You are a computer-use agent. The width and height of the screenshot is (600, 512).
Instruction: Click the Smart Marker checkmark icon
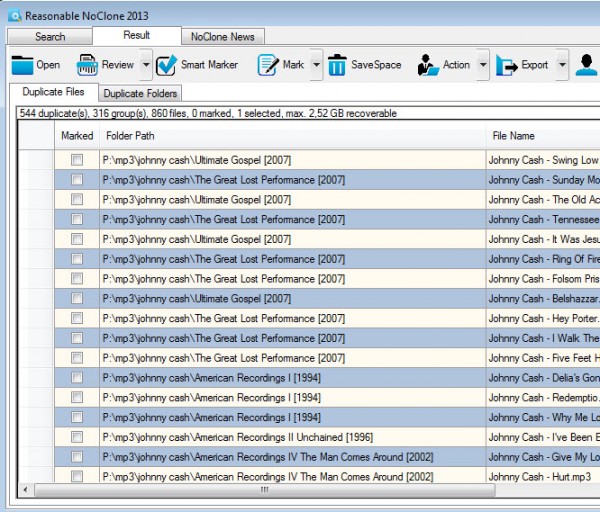point(166,65)
